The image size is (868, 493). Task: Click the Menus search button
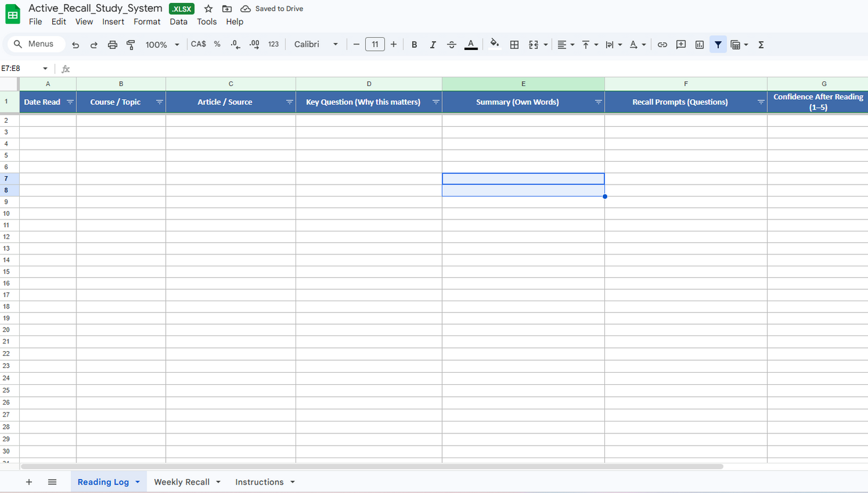pos(34,44)
